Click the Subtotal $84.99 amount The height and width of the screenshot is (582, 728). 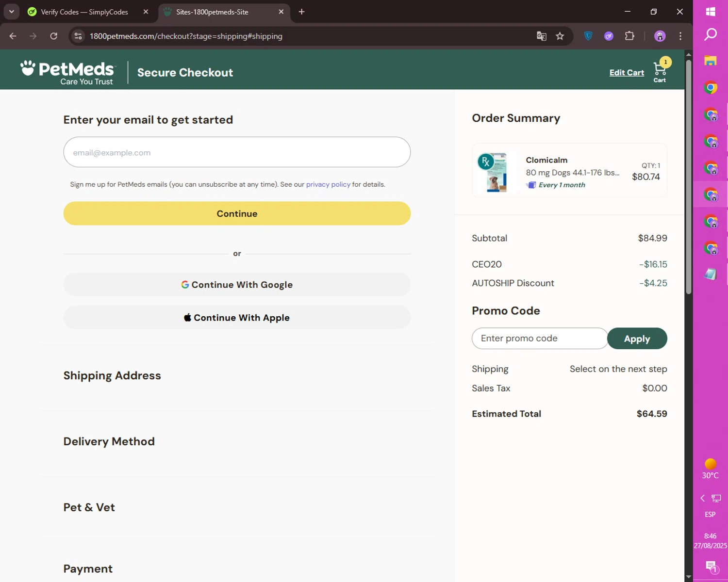click(x=652, y=238)
